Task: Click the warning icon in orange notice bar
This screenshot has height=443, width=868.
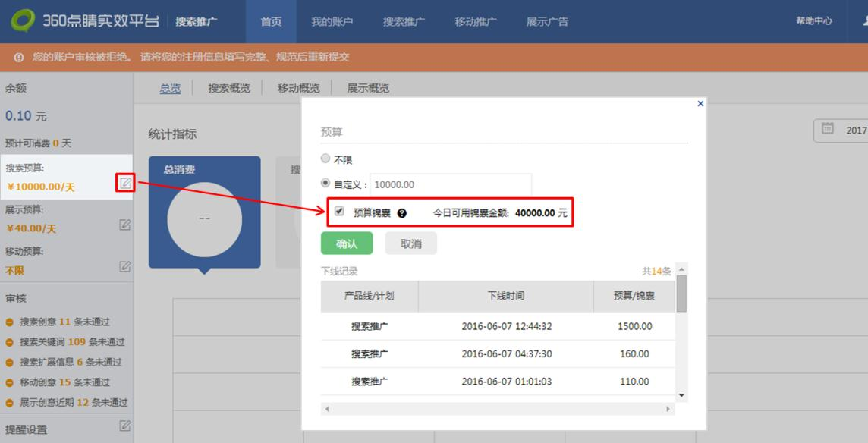Action: [x=19, y=58]
